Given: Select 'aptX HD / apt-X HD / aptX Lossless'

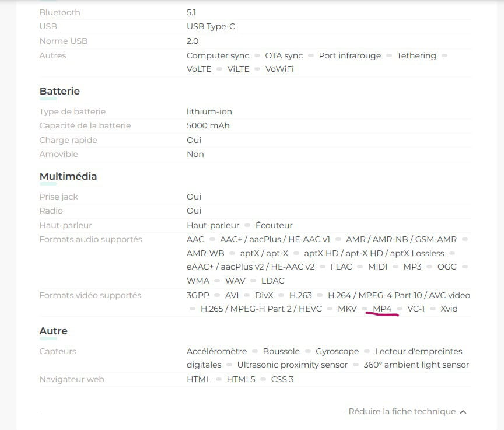Looking at the screenshot, I should (374, 253).
